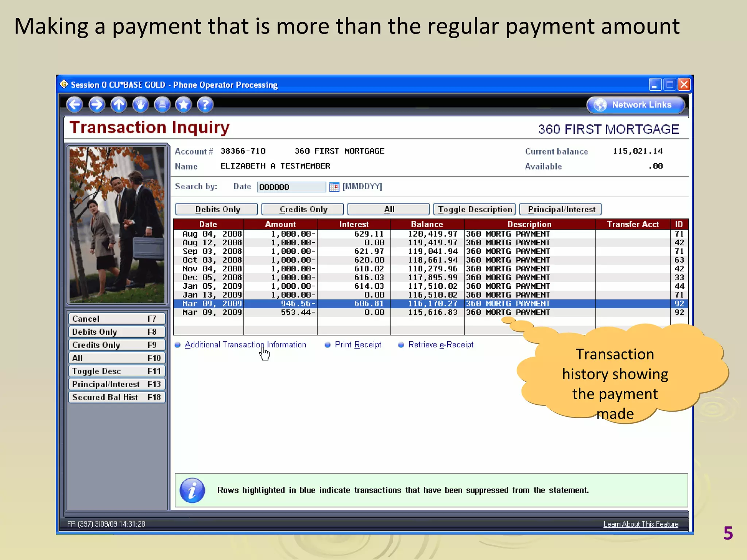Select Secured Bal Hist F18 in sidebar

[117, 397]
